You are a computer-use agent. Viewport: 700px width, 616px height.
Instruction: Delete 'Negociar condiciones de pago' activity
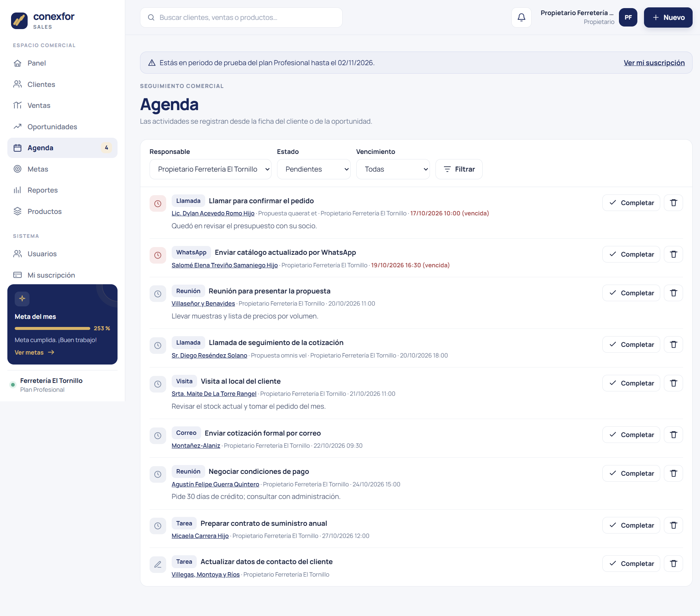pos(673,474)
